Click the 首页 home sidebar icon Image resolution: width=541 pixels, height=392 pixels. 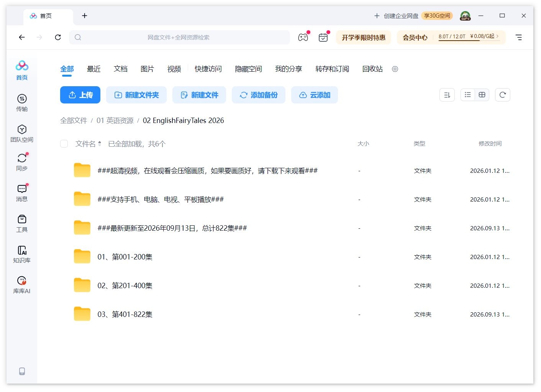[22, 71]
